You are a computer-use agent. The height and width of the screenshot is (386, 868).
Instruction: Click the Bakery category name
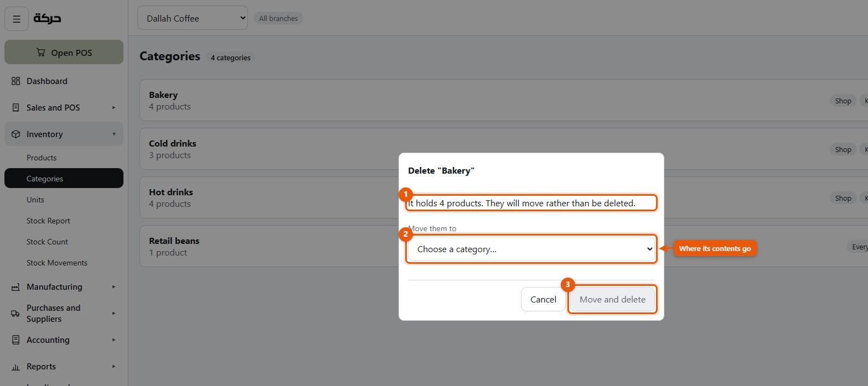(163, 95)
